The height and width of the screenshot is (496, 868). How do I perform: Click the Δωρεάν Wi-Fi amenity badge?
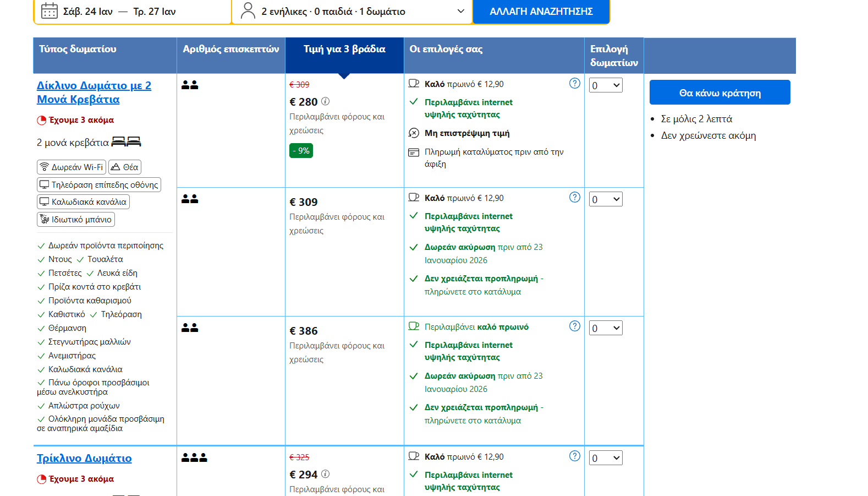pos(72,167)
